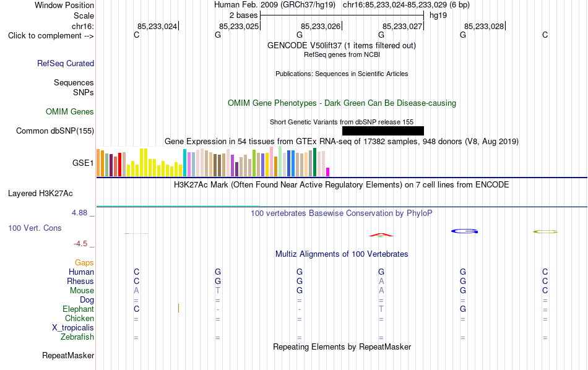
Task: Click the 2 bases scale bar
Action: (342, 15)
